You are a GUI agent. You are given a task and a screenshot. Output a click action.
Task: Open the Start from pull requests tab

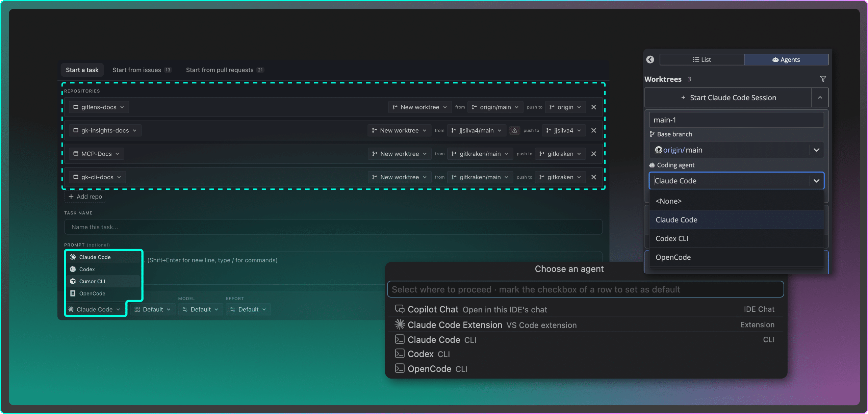click(x=225, y=70)
